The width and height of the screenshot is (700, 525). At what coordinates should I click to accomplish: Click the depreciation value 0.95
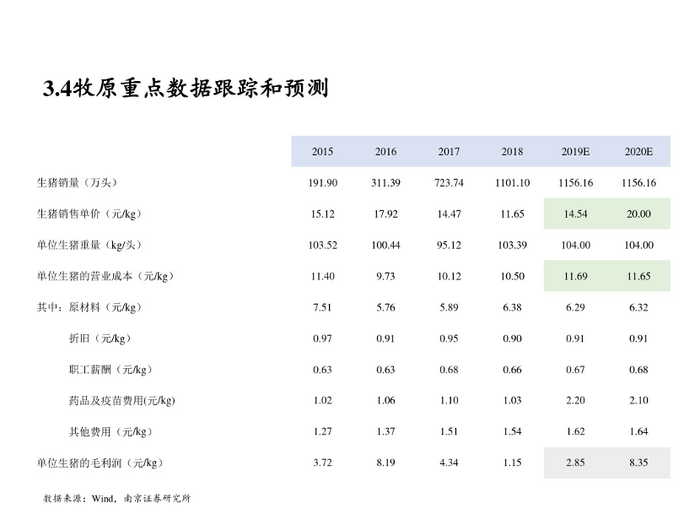[x=449, y=339]
